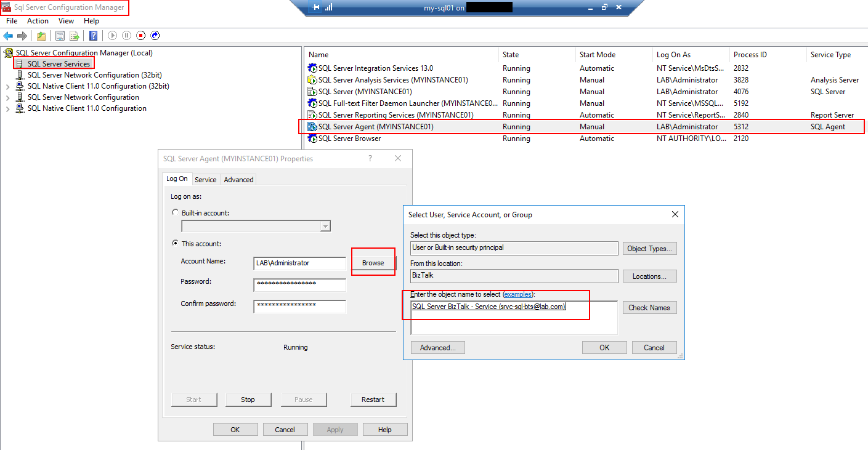
Task: Expand the non-32bit SQL Server Network Configuration node
Action: 8,97
